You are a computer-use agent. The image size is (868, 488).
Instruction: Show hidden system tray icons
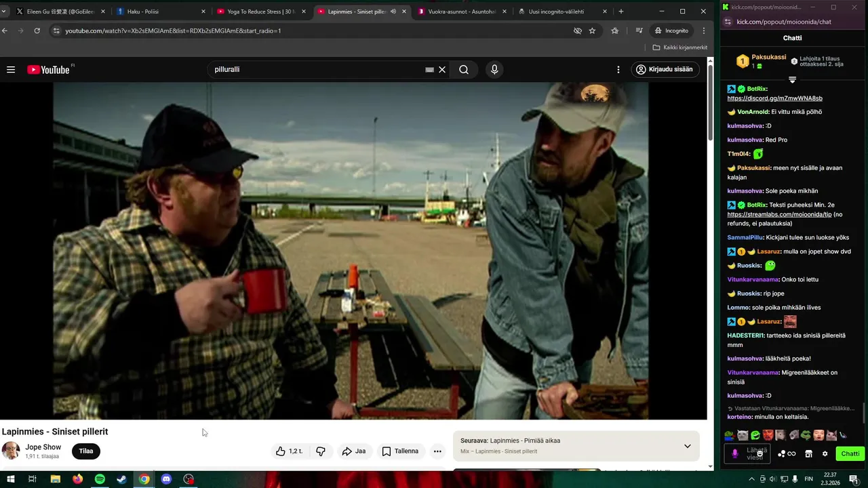click(x=751, y=479)
